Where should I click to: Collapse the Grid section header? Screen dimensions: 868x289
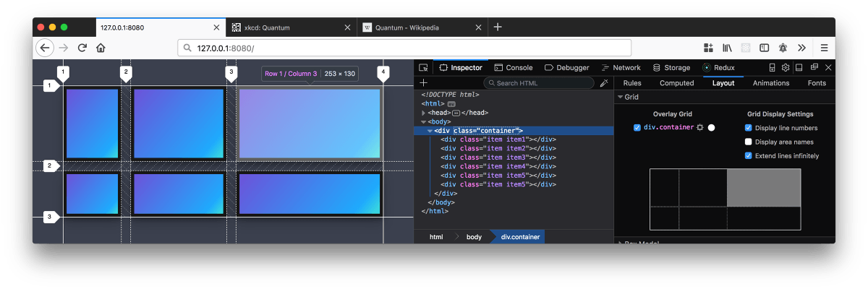point(620,97)
